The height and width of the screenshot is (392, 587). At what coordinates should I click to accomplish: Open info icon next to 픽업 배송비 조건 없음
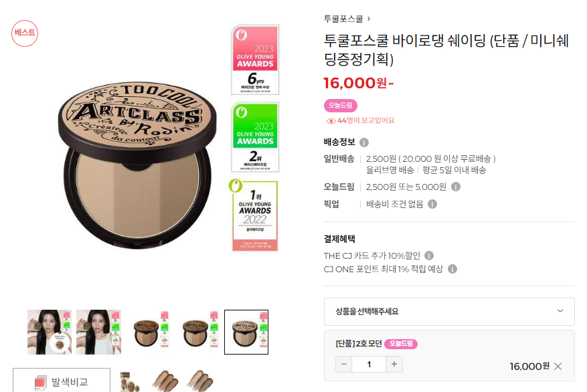pyautogui.click(x=432, y=204)
